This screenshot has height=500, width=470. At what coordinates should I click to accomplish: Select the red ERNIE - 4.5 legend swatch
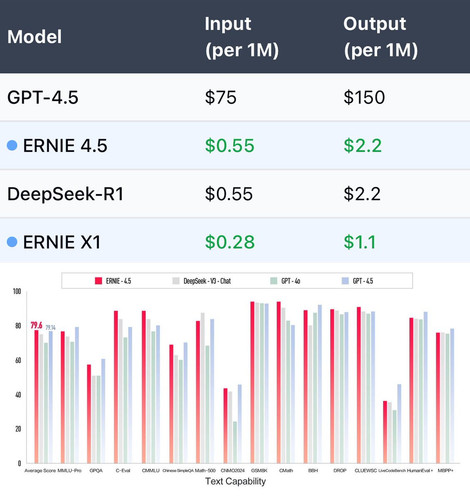coord(98,281)
